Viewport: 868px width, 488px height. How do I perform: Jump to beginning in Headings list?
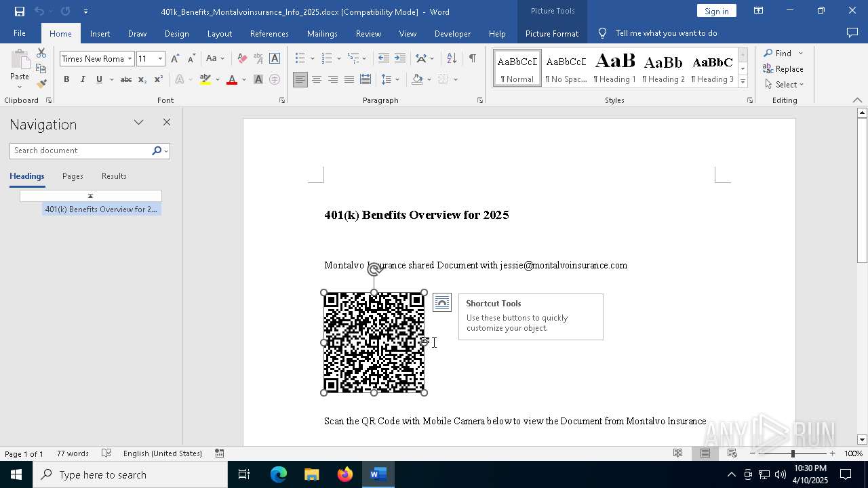tap(90, 196)
